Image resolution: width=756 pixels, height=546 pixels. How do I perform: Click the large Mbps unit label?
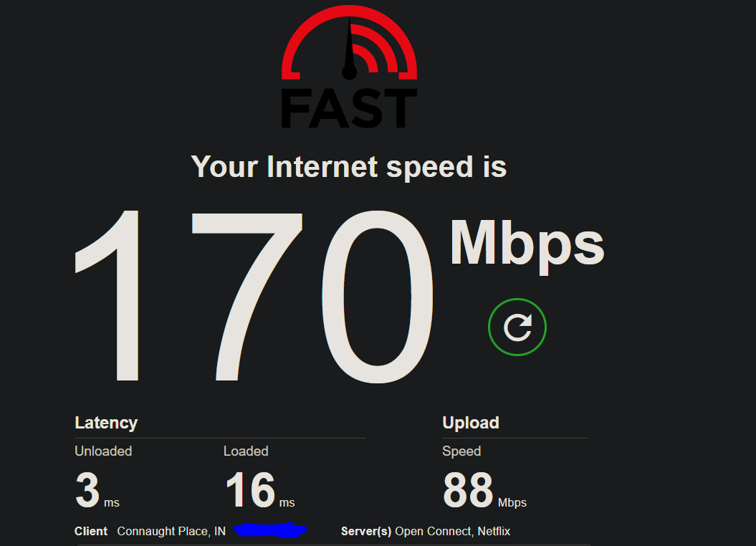point(527,246)
